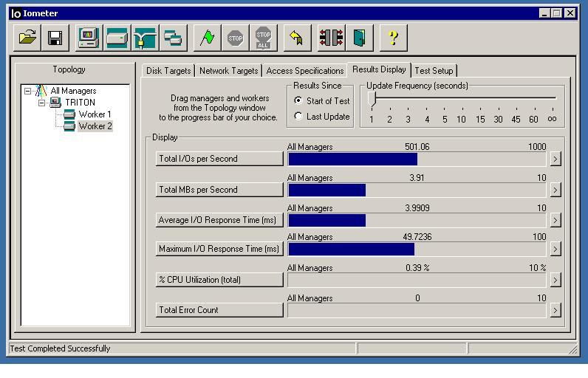Click Test Completed Successfully status text
This screenshot has height=378, width=588.
coord(60,348)
